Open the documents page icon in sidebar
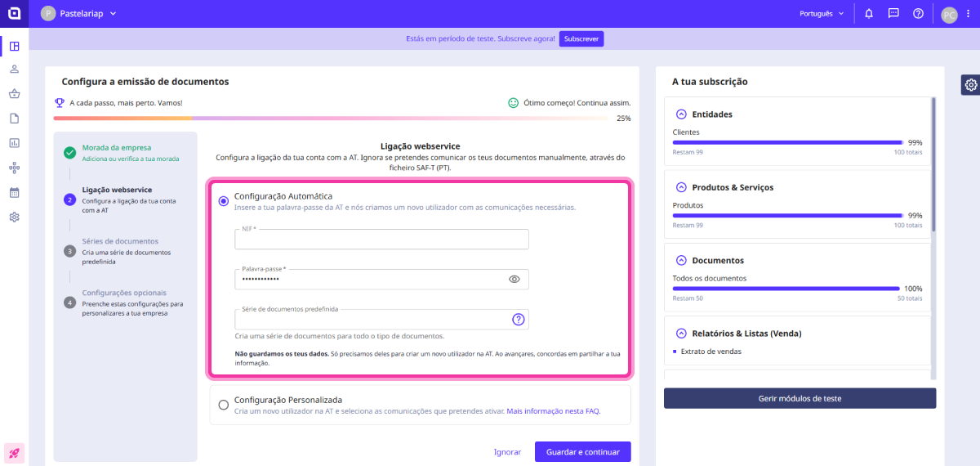980x466 pixels. (x=14, y=119)
